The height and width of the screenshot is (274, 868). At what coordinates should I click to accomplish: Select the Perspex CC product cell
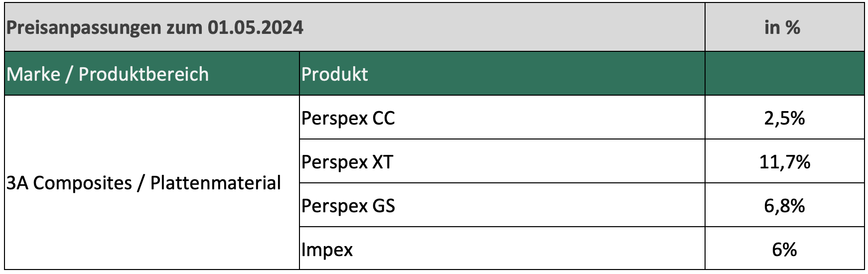coord(348,118)
